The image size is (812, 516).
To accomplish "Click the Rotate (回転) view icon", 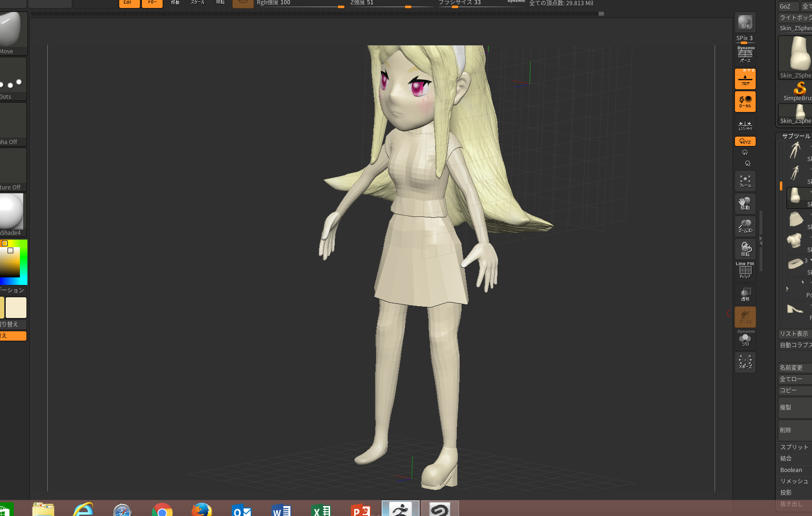I will tap(745, 249).
